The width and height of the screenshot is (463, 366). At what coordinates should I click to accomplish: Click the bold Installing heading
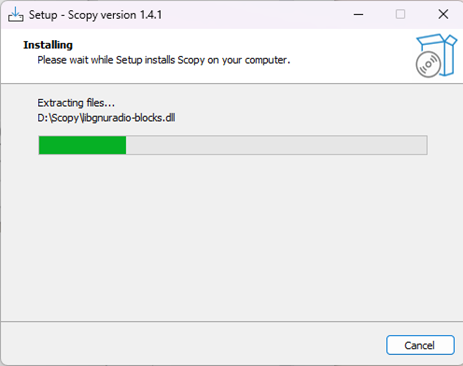click(48, 45)
